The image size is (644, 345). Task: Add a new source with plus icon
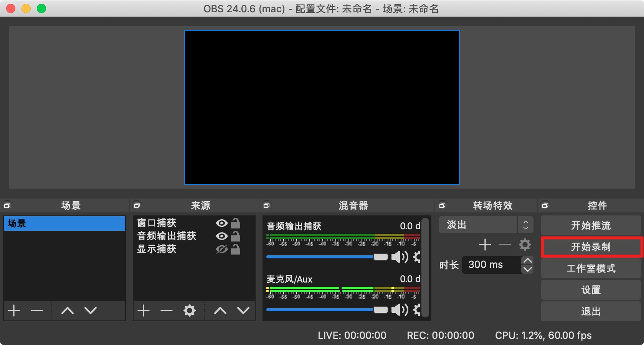[144, 310]
